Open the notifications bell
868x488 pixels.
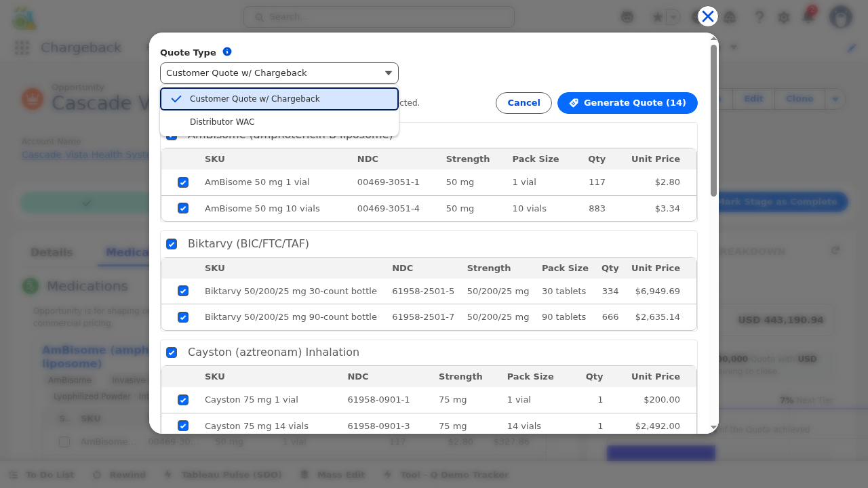(x=808, y=16)
